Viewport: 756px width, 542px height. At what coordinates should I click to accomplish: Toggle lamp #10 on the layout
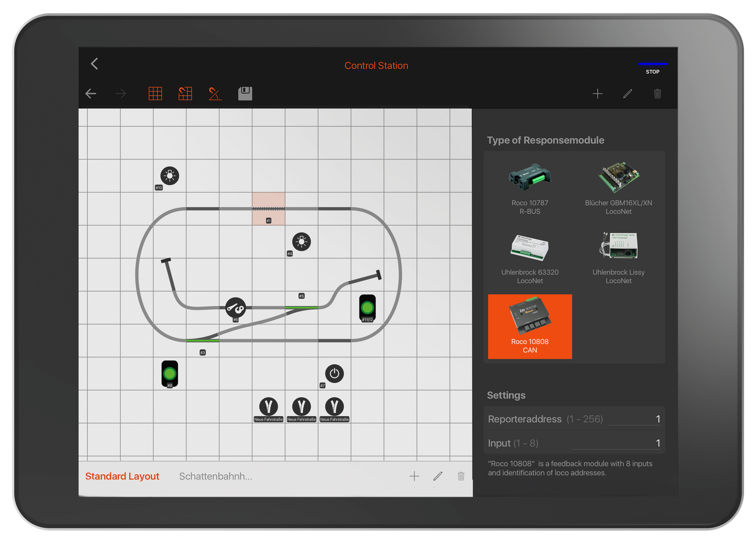[x=169, y=176]
